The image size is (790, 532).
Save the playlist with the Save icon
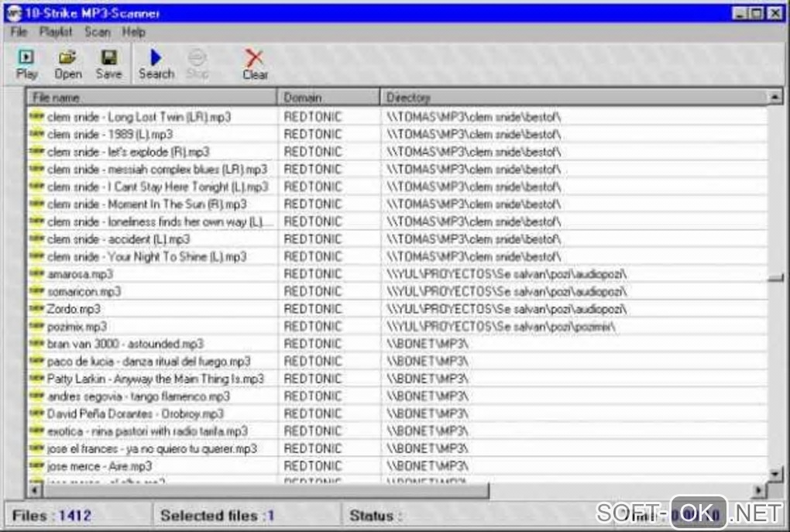point(109,64)
